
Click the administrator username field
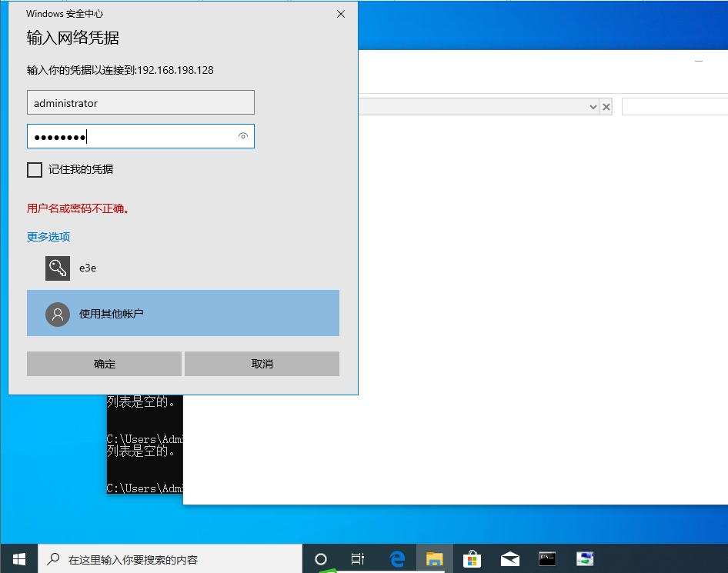141,102
